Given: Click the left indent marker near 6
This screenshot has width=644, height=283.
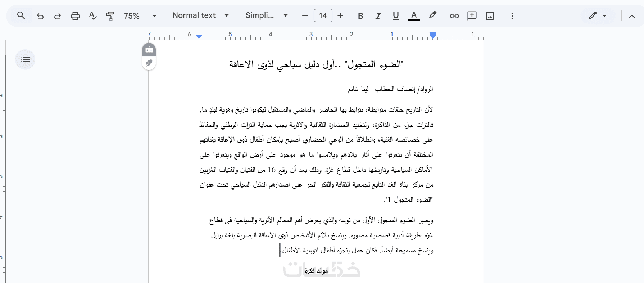Looking at the screenshot, I should click(199, 37).
